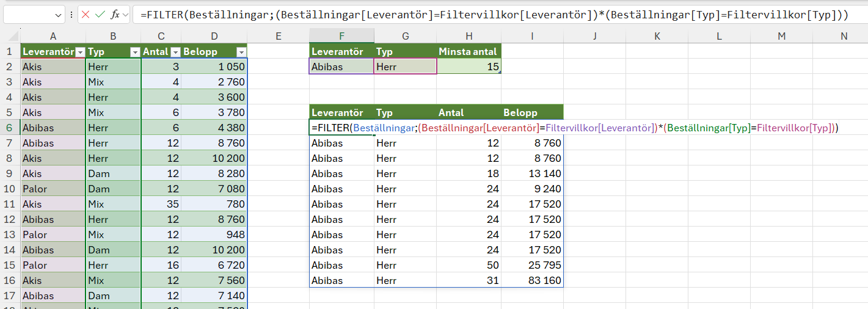Viewport: 868px width, 309px height.
Task: Select row 10 header
Action: pos(10,189)
